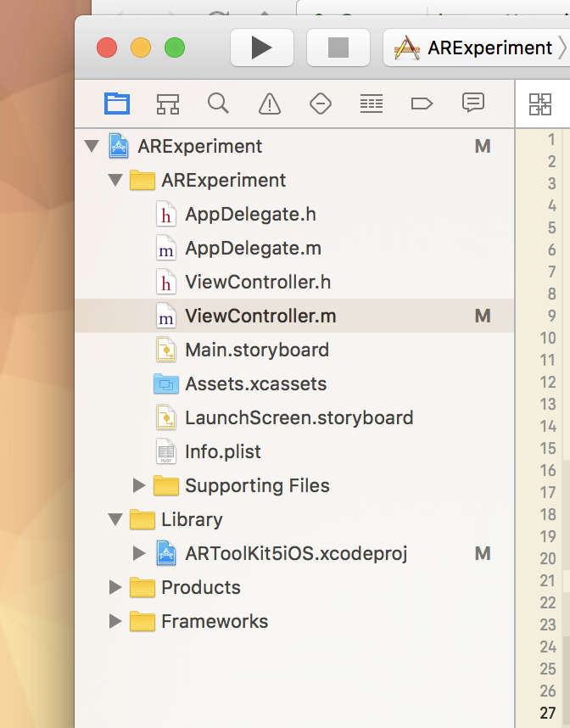Open Main.storyboard file
The image size is (570, 728).
(256, 350)
